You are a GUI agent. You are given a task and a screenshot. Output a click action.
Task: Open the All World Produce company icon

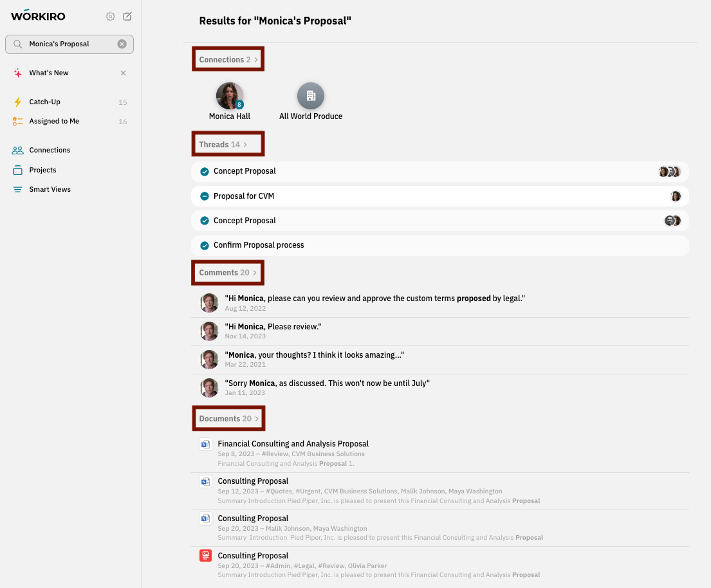tap(310, 96)
